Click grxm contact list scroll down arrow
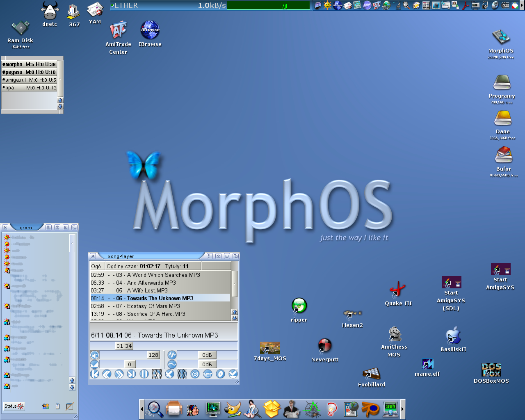Image resolution: width=525 pixels, height=420 pixels. coord(72,387)
